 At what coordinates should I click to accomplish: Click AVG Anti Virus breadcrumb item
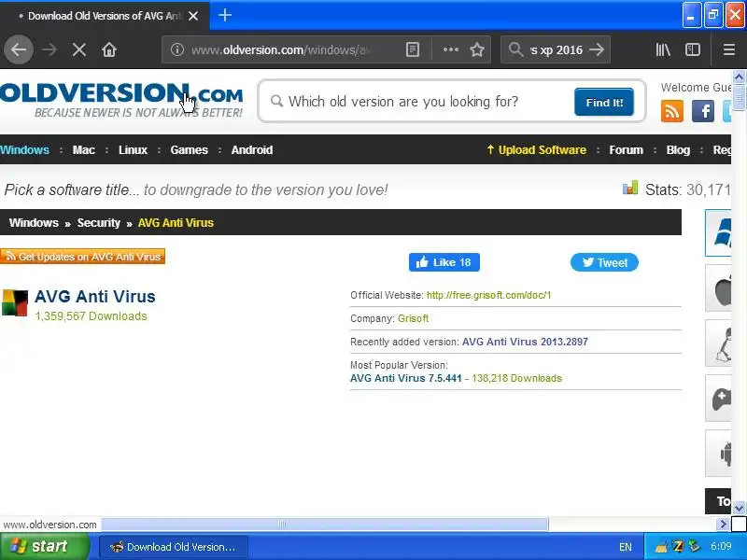tap(176, 223)
